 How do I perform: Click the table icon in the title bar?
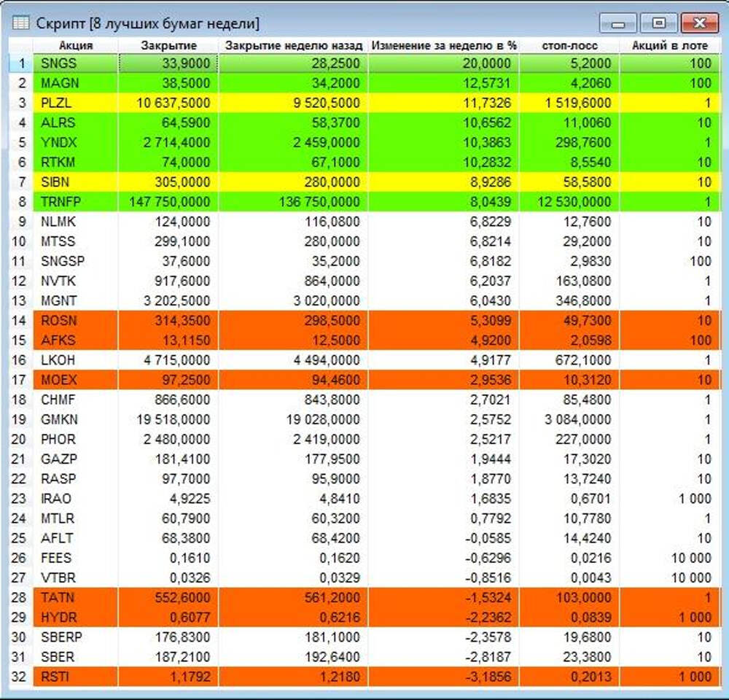point(21,23)
